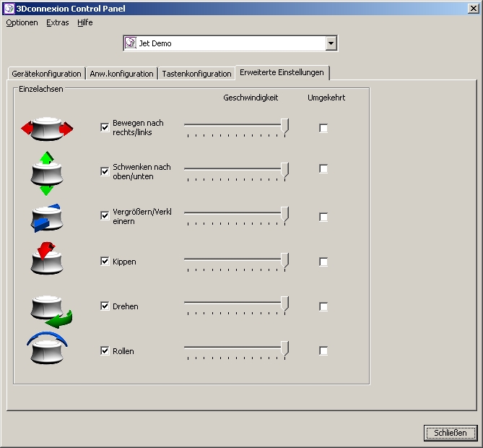The height and width of the screenshot is (448, 483).
Task: Click the Umgekehrt column heading
Action: (326, 98)
